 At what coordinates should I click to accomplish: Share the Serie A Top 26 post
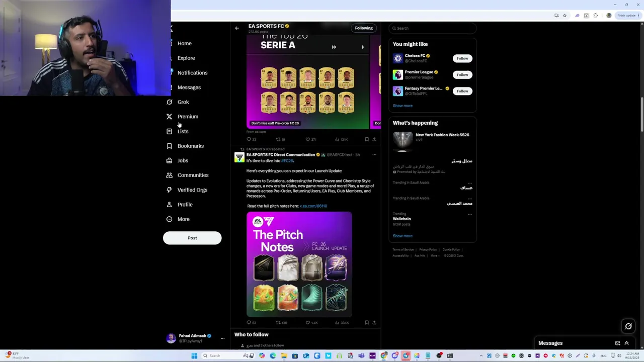click(374, 139)
